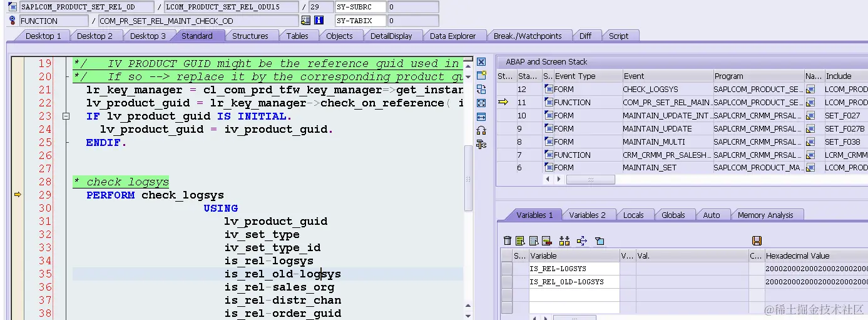Select the COM_PR_SET_REL_MAIN stack entry
This screenshot has width=868, height=320.
[666, 103]
